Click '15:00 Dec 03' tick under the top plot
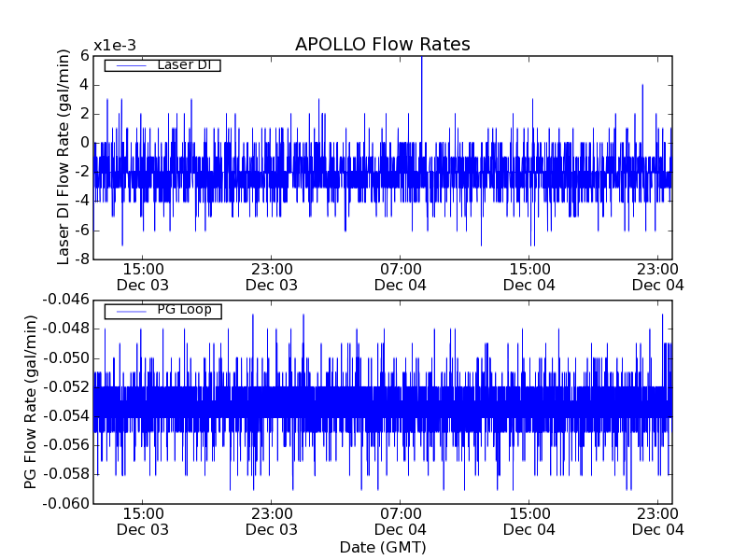This screenshot has width=747, height=560. pyautogui.click(x=143, y=275)
